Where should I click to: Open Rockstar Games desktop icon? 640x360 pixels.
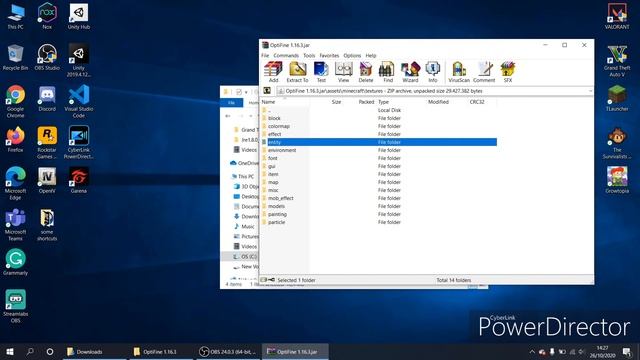47,142
